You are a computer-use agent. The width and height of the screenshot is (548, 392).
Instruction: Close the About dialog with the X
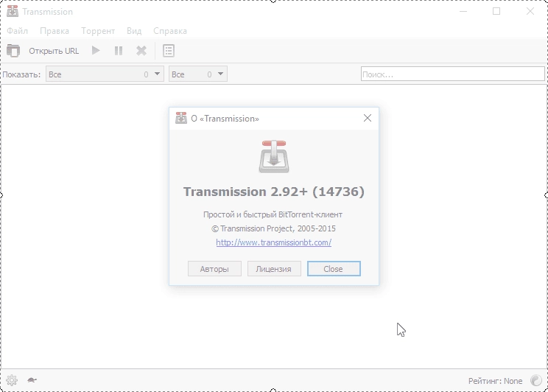click(368, 118)
